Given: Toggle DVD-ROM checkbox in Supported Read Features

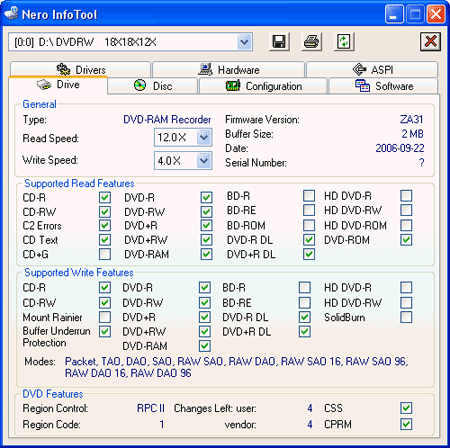Looking at the screenshot, I should (x=406, y=240).
